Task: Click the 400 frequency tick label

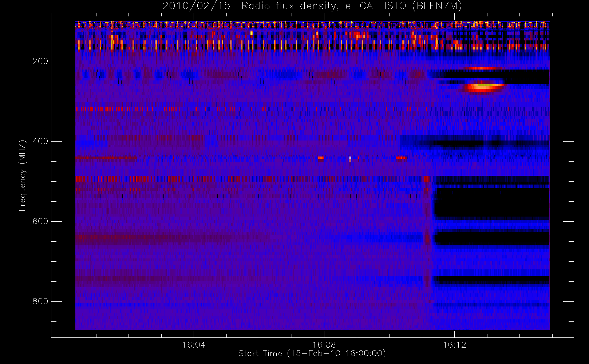Action: click(40, 141)
